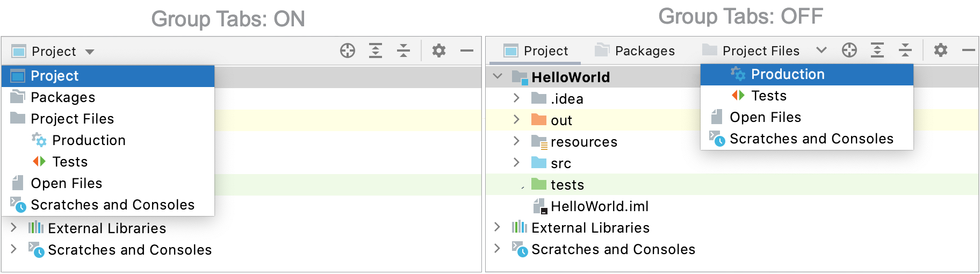Click locate/select opened file icon in right panel
980x274 pixels.
849,51
